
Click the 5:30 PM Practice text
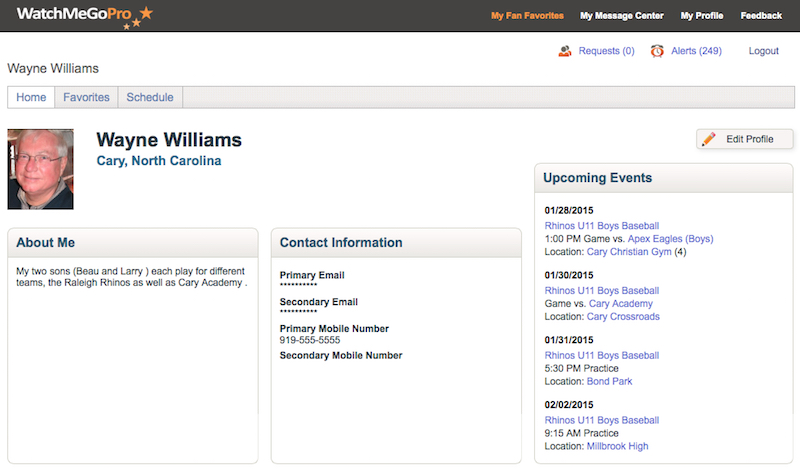[x=581, y=368]
